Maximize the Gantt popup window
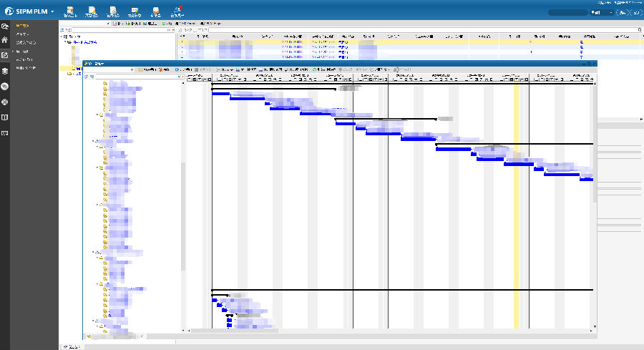Viewport: 644px width, 350px height. [x=589, y=64]
